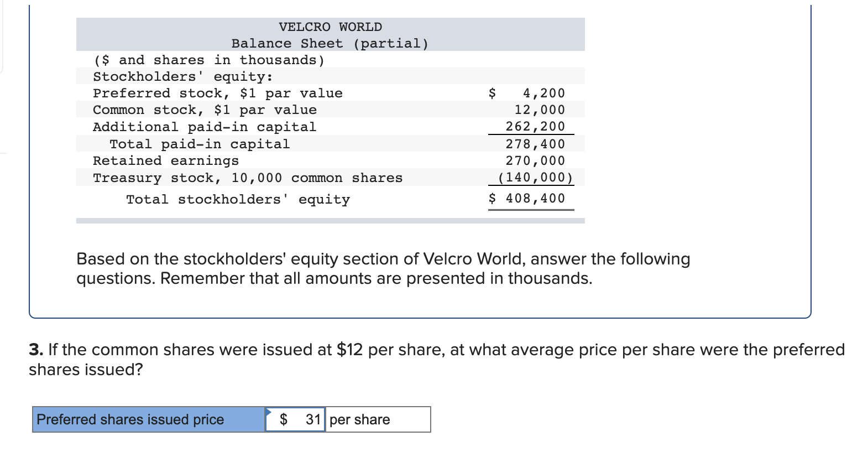Click the Total stockholders' equity row
Viewport: 868px width, 457px height.
(x=238, y=199)
